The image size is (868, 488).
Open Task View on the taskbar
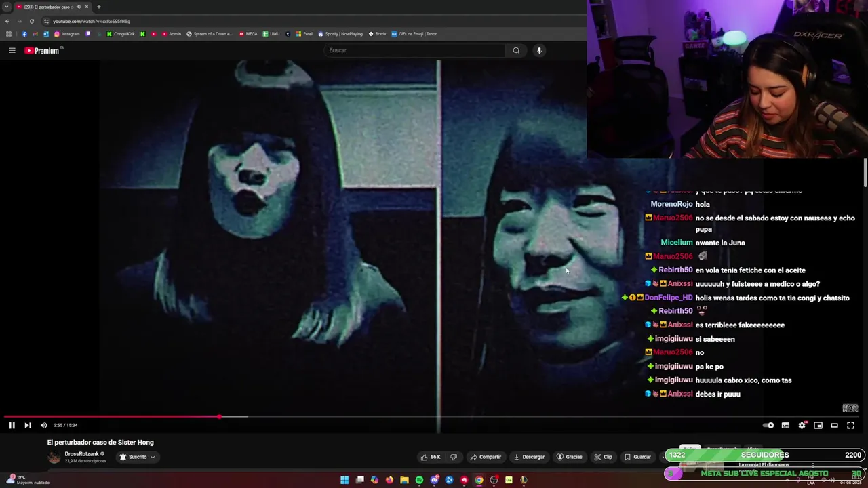[359, 480]
